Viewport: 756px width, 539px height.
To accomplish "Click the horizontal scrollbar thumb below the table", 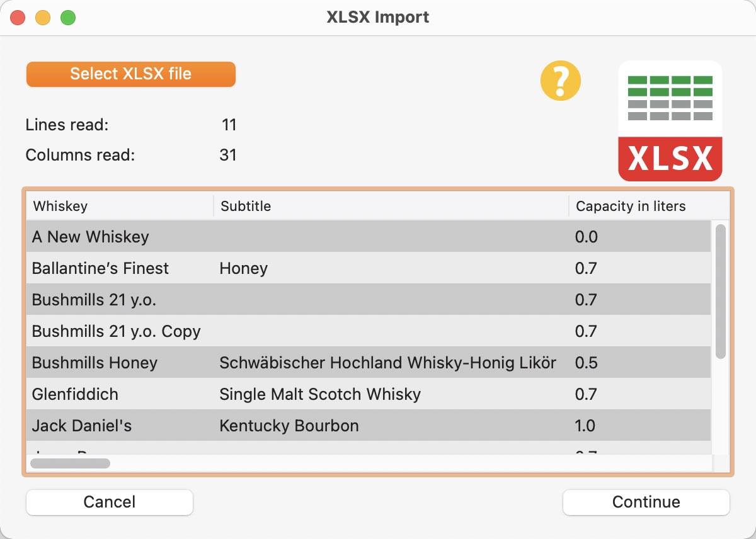I will 70,463.
